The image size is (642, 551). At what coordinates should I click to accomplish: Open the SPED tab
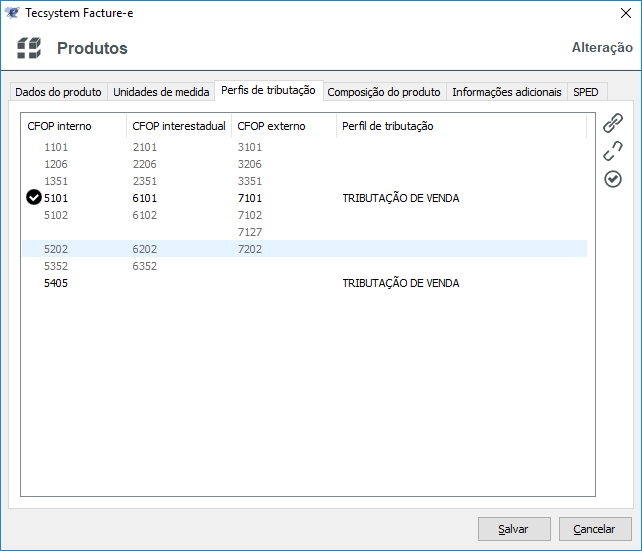[x=585, y=92]
